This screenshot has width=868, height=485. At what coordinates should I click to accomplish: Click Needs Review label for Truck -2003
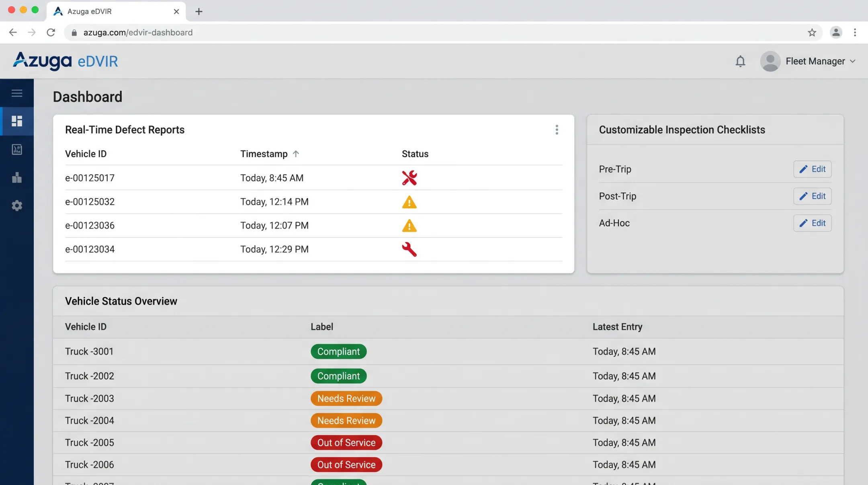pos(346,399)
